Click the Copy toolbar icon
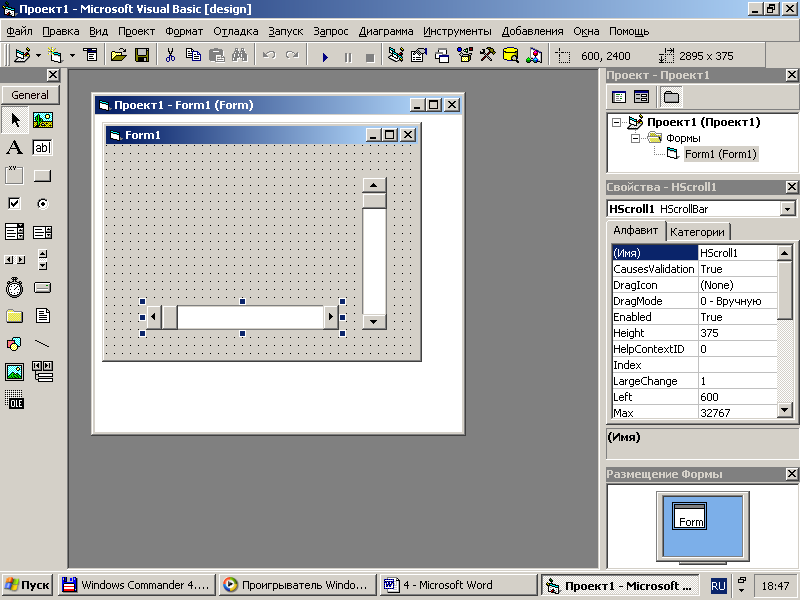 click(193, 55)
